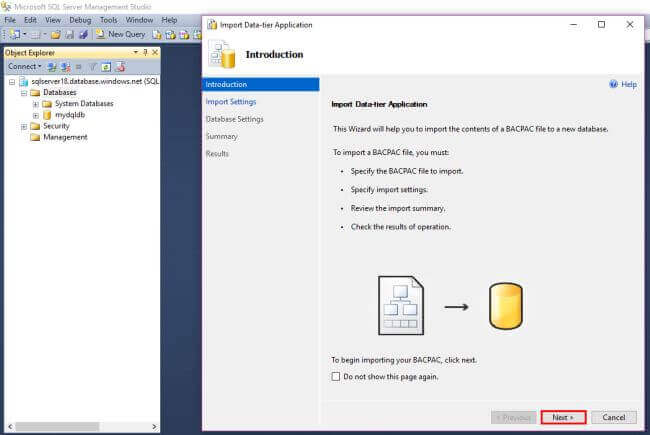
Task: Open the Help menu in menu bar
Action: (x=169, y=20)
